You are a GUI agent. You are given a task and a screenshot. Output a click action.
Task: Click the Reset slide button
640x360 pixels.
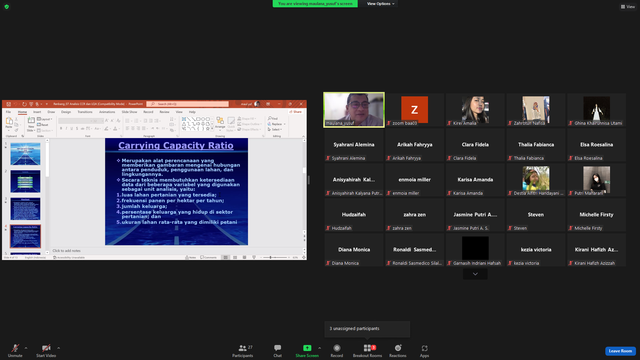[x=43, y=124]
